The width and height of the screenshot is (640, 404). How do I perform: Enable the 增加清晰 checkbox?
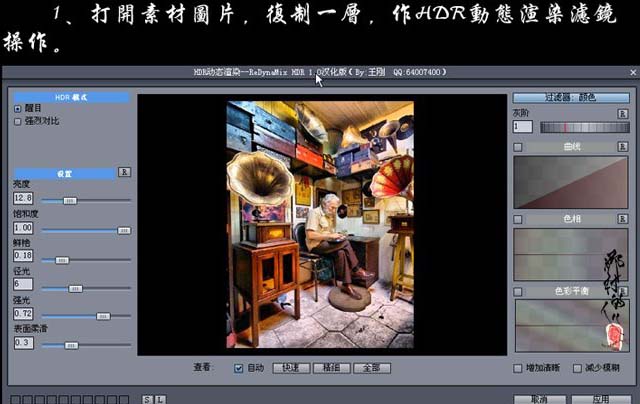click(x=517, y=368)
